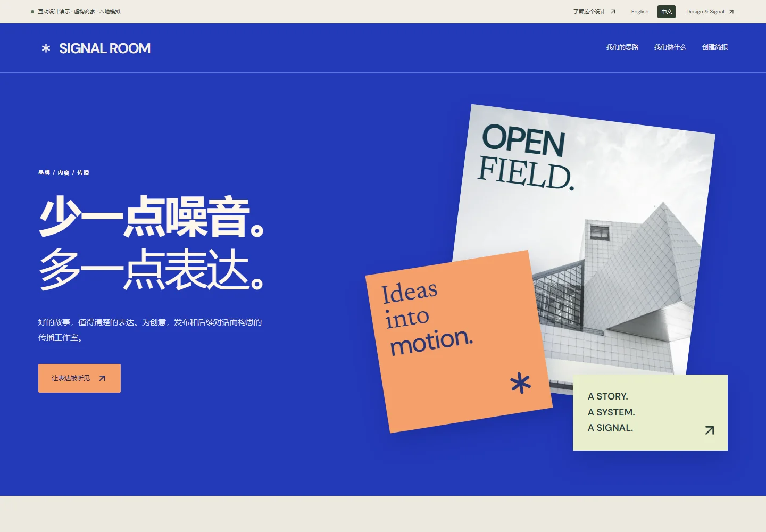This screenshot has width=766, height=532.
Task: Click the headline 少一点噪音。
Action: (x=152, y=217)
